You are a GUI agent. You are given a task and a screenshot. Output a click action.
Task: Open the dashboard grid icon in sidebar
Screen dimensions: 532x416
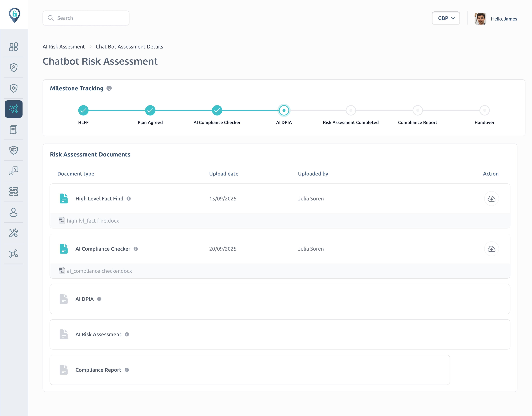coord(14,47)
